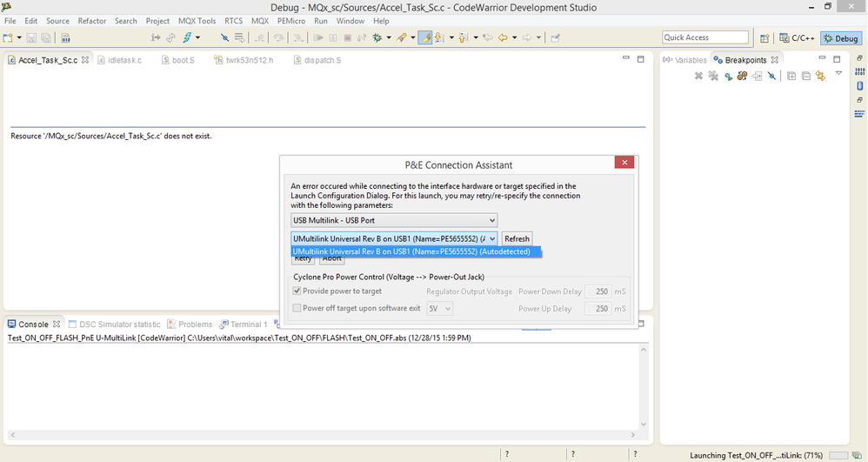
Task: Click the launch progress bar in status bar
Action: tap(838, 455)
